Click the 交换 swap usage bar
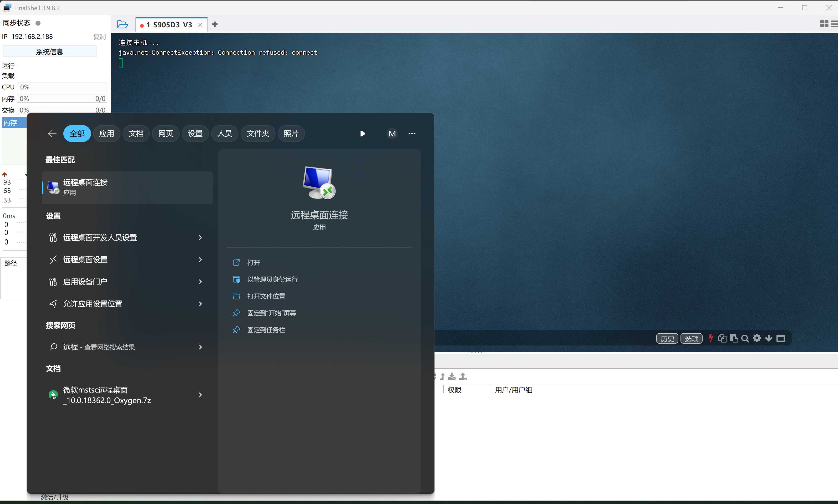838x504 pixels. pos(62,110)
